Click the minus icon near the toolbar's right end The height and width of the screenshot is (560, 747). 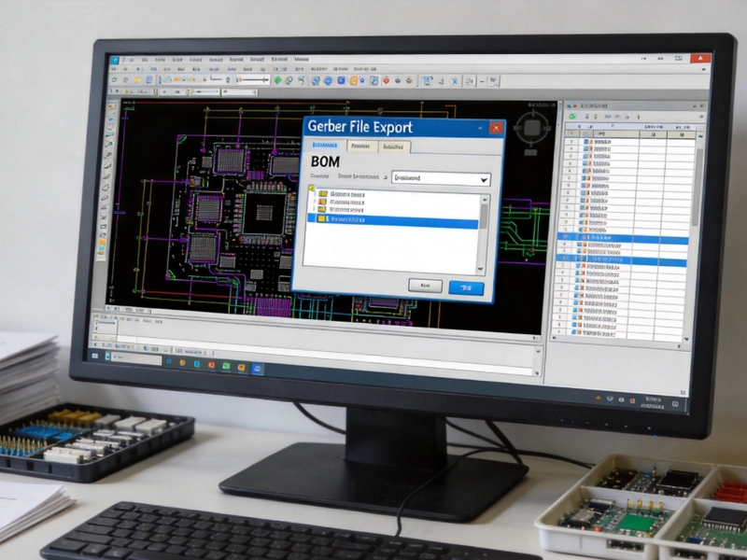pyautogui.click(x=482, y=82)
